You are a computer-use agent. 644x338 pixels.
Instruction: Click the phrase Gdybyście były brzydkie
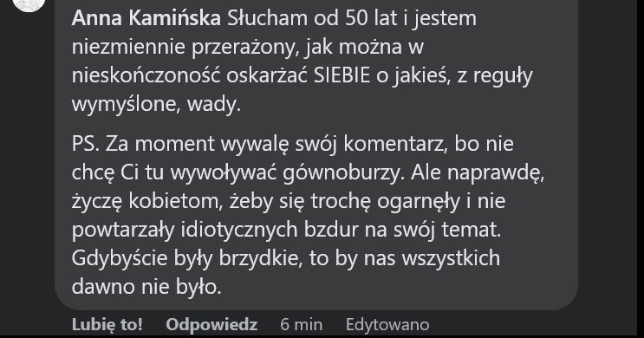click(x=187, y=258)
